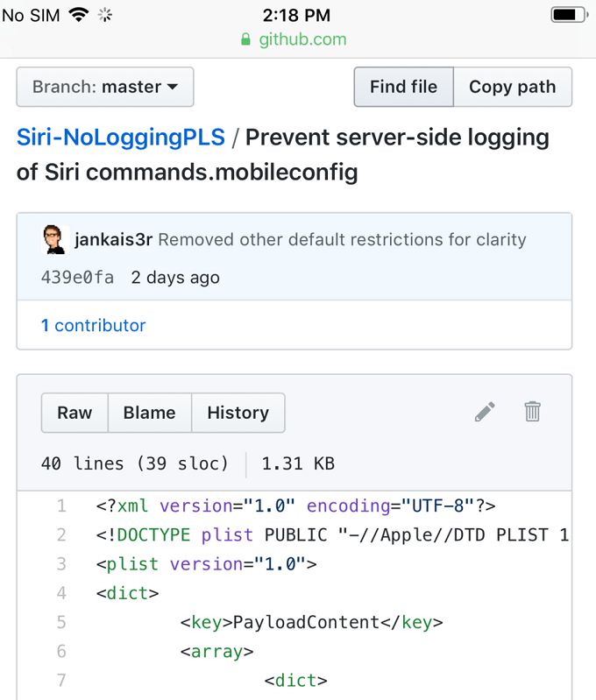Tap the green lock icon in address bar
This screenshot has width=596, height=700.
point(246,40)
